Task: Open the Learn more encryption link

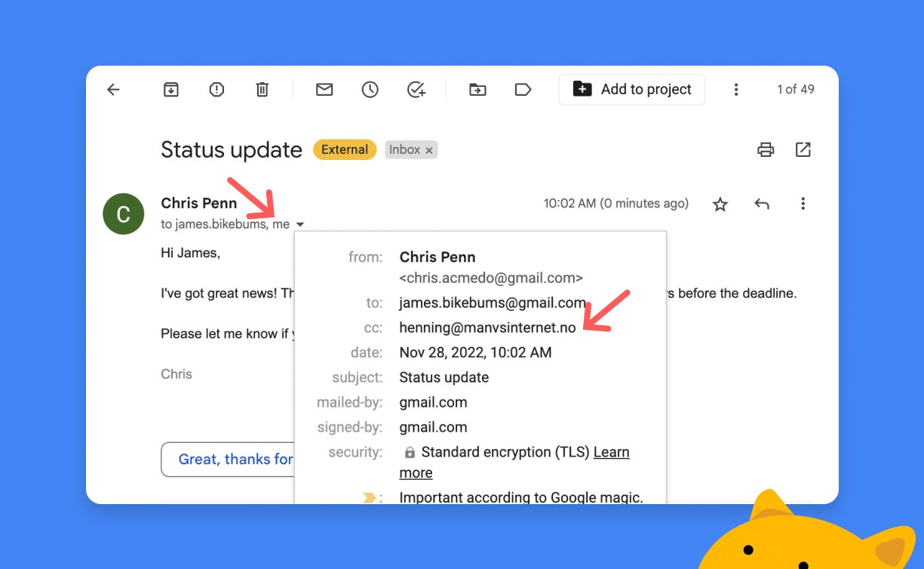Action: tap(611, 452)
